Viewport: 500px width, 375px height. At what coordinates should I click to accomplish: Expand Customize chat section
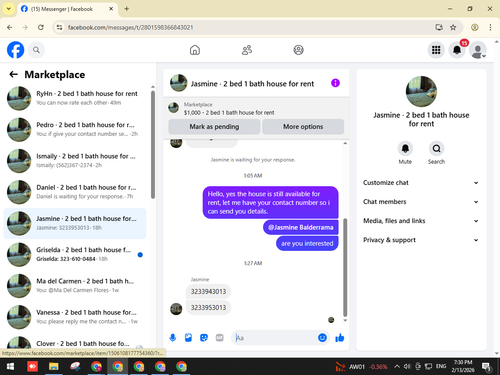[x=421, y=183]
